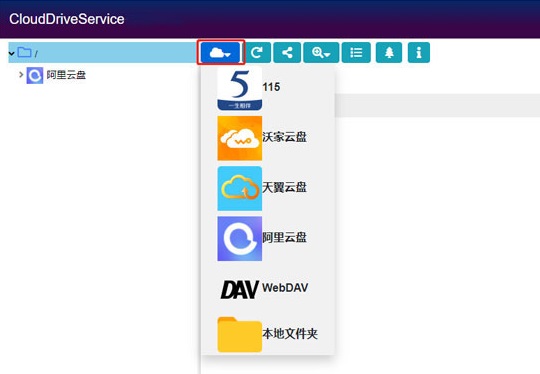
Task: Click the 阿里云盘 icon in the tree
Action: click(x=35, y=75)
